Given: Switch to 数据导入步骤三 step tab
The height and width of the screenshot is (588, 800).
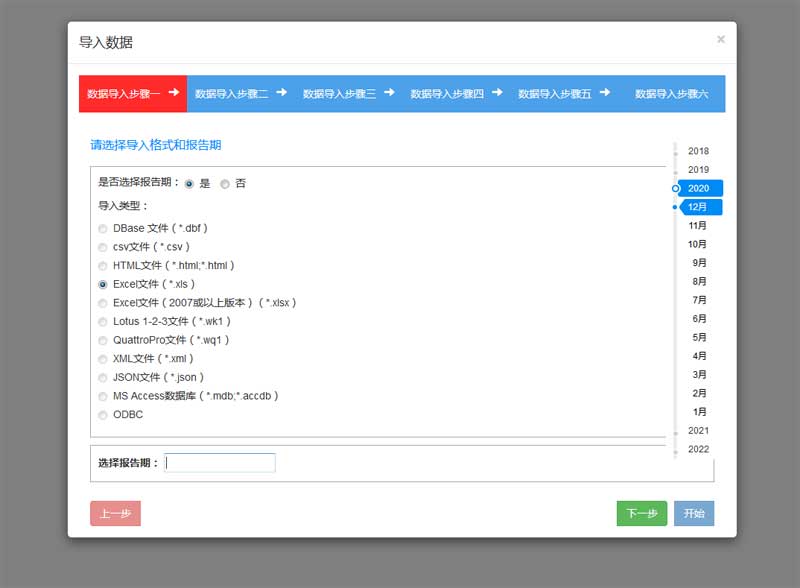Looking at the screenshot, I should [x=338, y=94].
